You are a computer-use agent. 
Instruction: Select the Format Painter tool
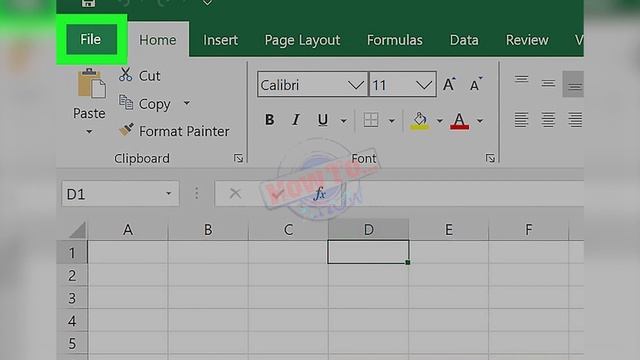[x=174, y=131]
